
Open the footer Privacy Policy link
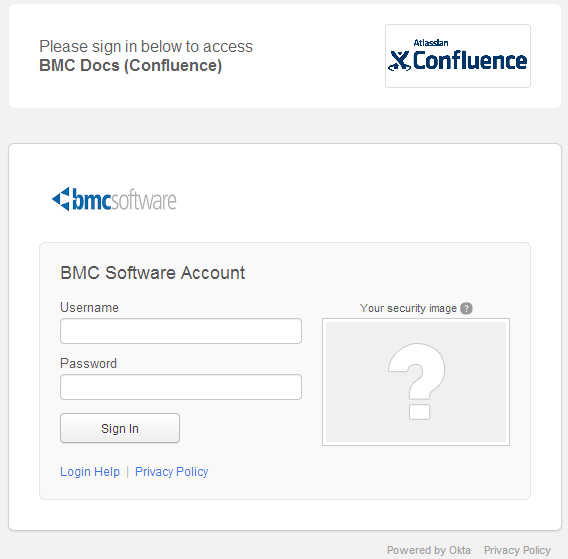[x=517, y=550]
